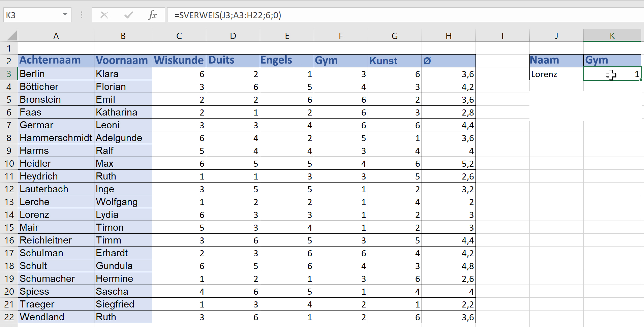The height and width of the screenshot is (327, 644).
Task: Click the Select All corner triangle
Action: coord(11,35)
